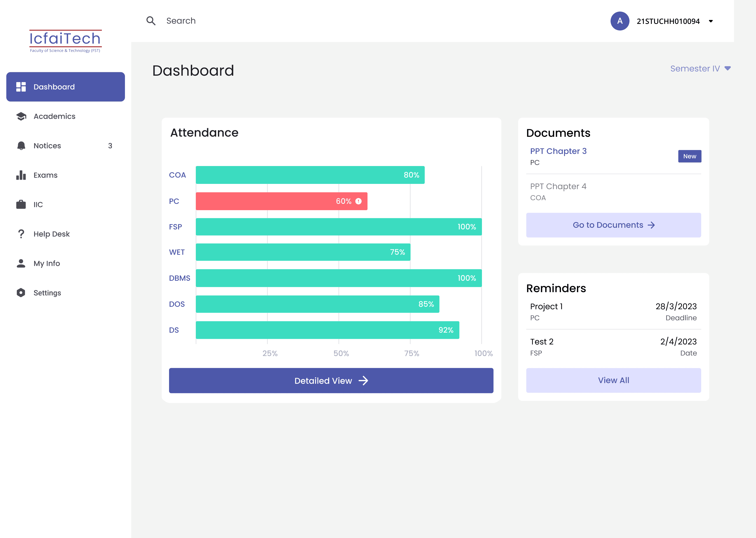Click the 28/3/2023 deadline date
Screen dimensions: 756x538
(676, 307)
